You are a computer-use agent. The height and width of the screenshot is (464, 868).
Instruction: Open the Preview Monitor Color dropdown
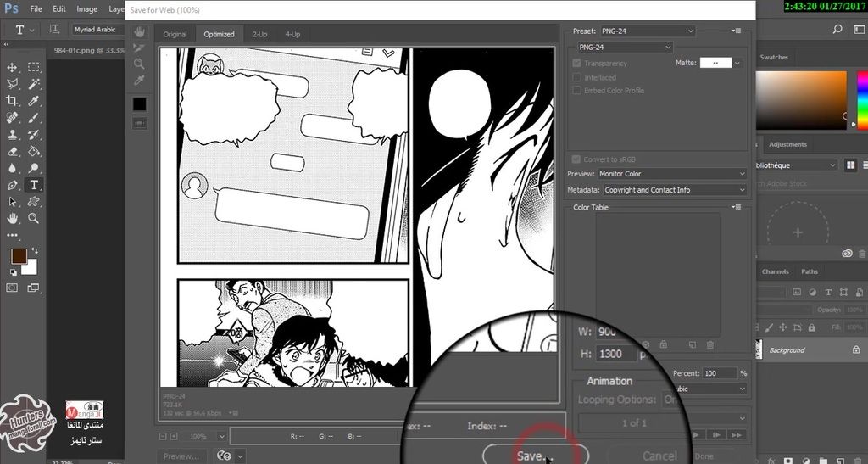(672, 173)
